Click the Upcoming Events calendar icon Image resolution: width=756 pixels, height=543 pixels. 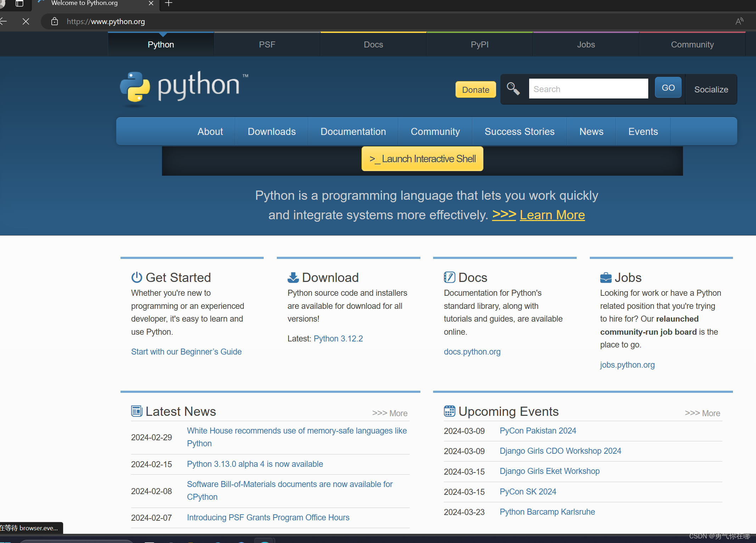[x=449, y=411]
